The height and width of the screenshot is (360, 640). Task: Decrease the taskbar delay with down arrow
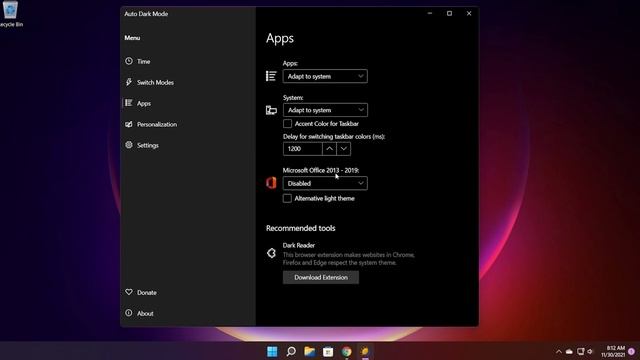pos(344,149)
